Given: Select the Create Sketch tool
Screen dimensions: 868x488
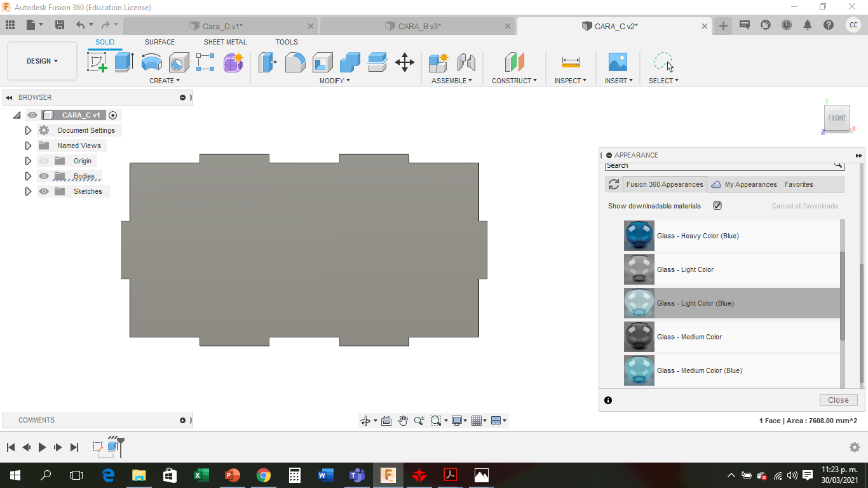Looking at the screenshot, I should click(x=97, y=62).
